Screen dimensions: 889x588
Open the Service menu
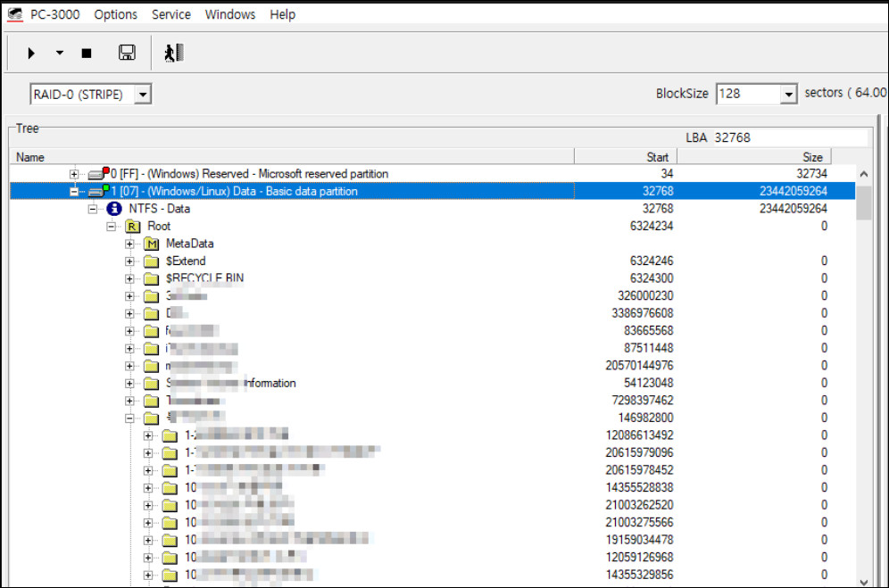tap(171, 14)
